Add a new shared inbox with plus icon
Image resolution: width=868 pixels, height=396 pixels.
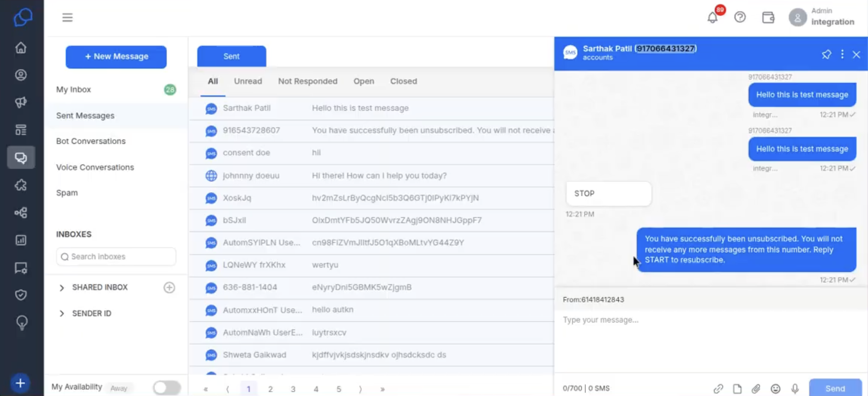169,287
